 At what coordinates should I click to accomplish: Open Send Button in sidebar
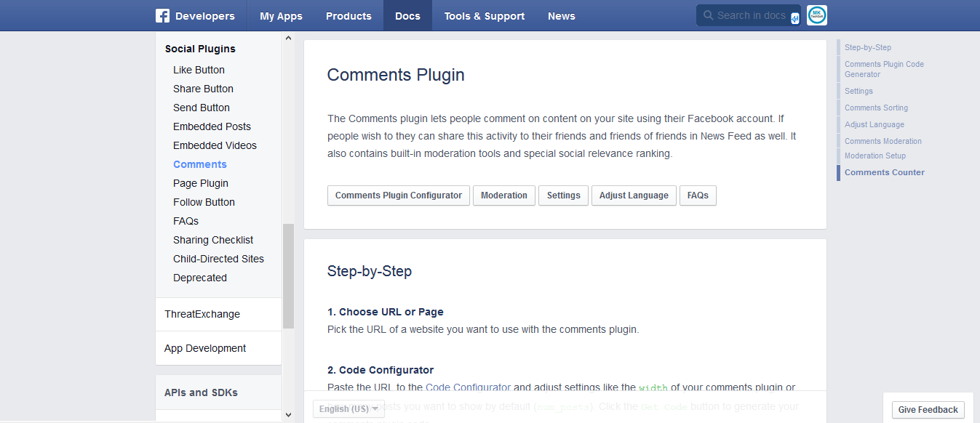pyautogui.click(x=202, y=108)
